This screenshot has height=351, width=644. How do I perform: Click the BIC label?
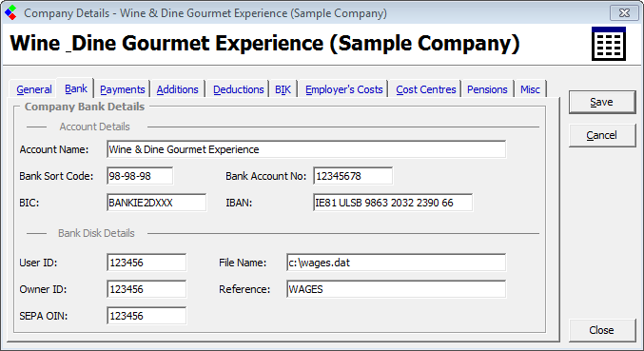click(29, 203)
